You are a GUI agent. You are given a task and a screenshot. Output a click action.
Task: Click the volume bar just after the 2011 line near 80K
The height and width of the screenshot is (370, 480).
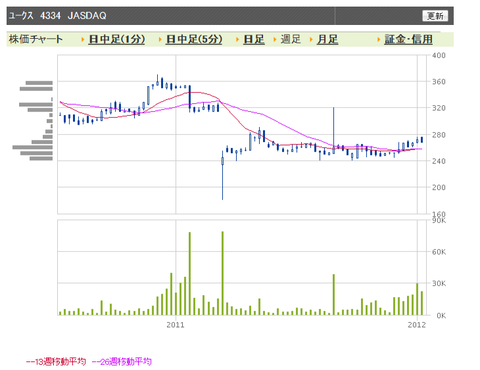[190, 274]
